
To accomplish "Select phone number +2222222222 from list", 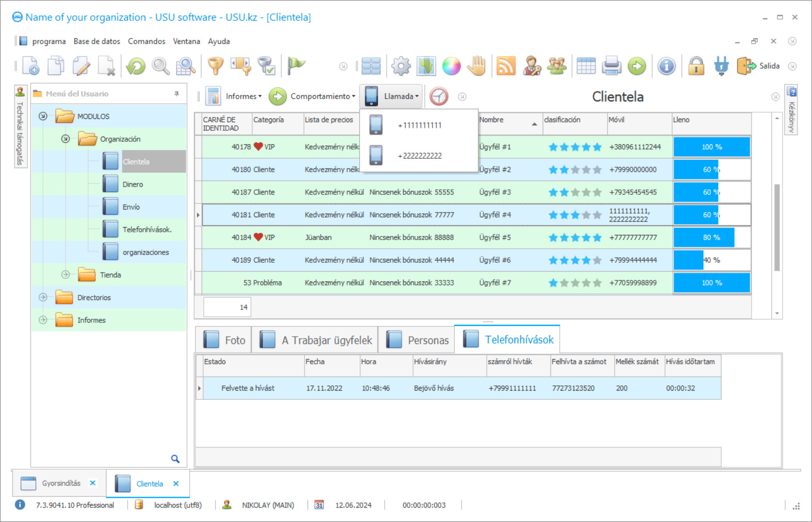I will pyautogui.click(x=419, y=156).
